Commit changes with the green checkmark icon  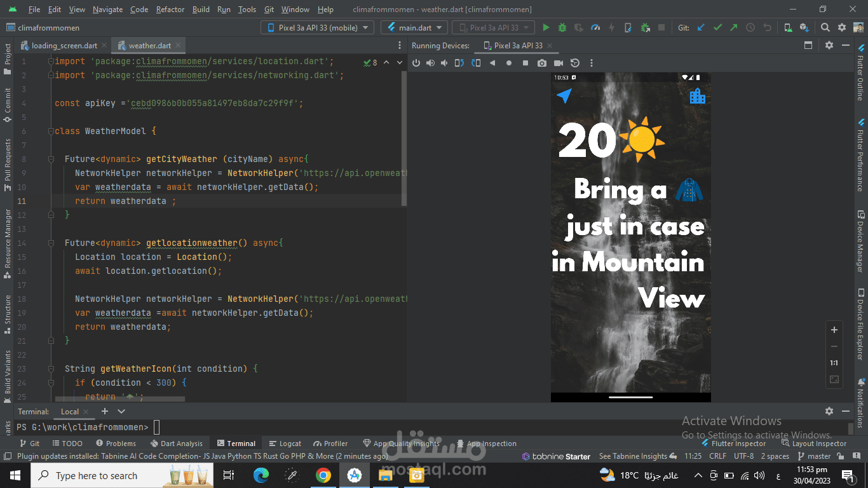pos(717,27)
